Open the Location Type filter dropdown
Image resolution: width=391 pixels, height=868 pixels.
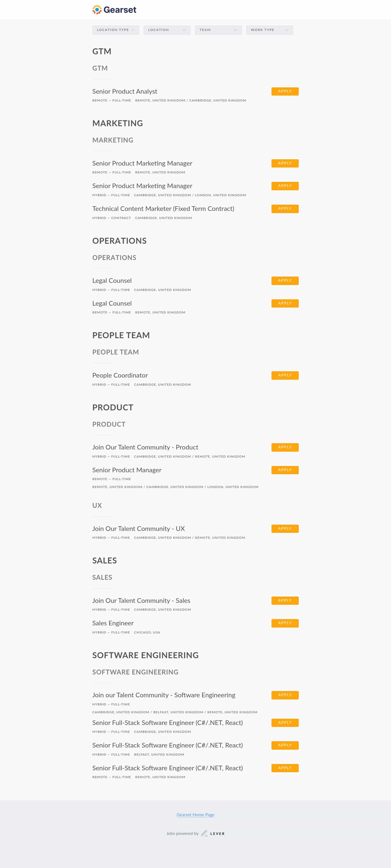116,30
